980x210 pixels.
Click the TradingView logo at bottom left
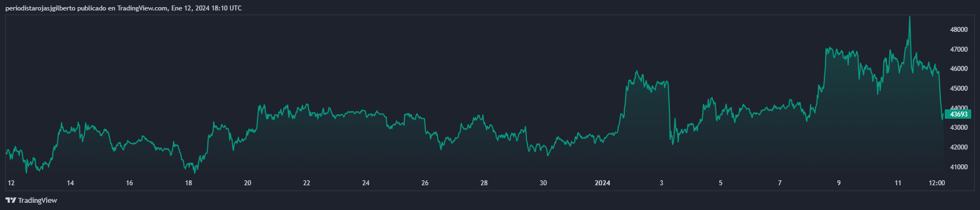pyautogui.click(x=31, y=201)
